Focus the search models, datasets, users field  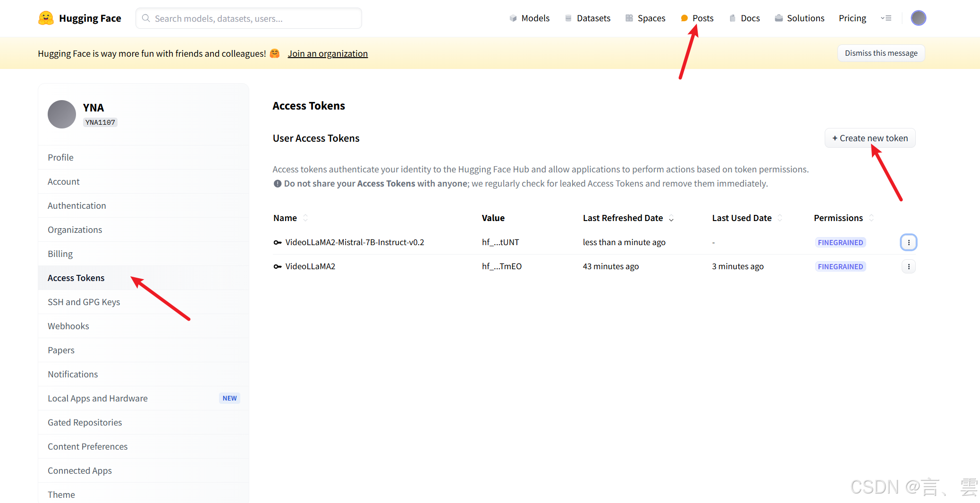(x=249, y=18)
